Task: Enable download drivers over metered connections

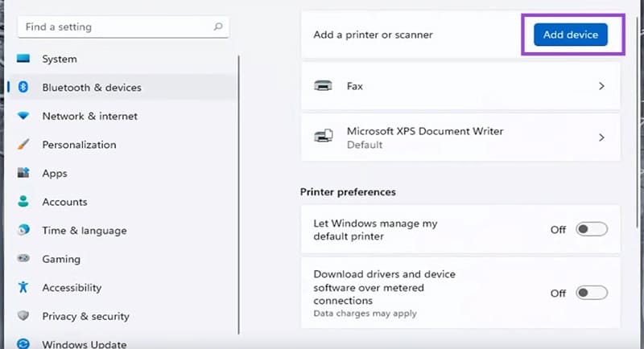Action: pos(592,293)
